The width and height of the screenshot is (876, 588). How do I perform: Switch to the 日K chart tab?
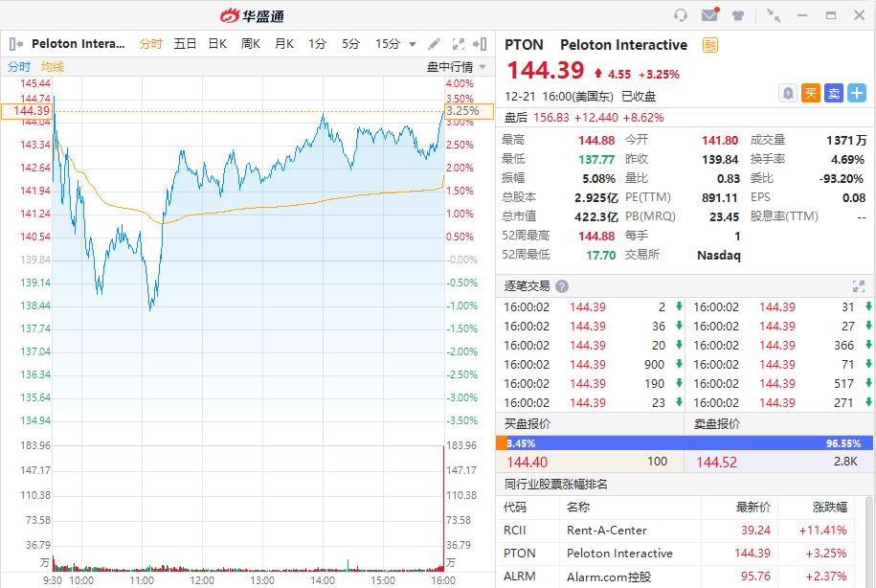[217, 44]
